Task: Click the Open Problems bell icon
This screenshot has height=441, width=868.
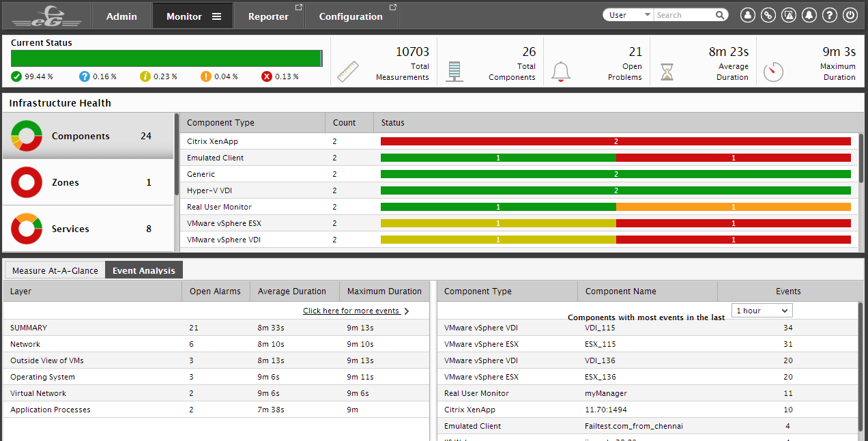Action: [x=561, y=72]
